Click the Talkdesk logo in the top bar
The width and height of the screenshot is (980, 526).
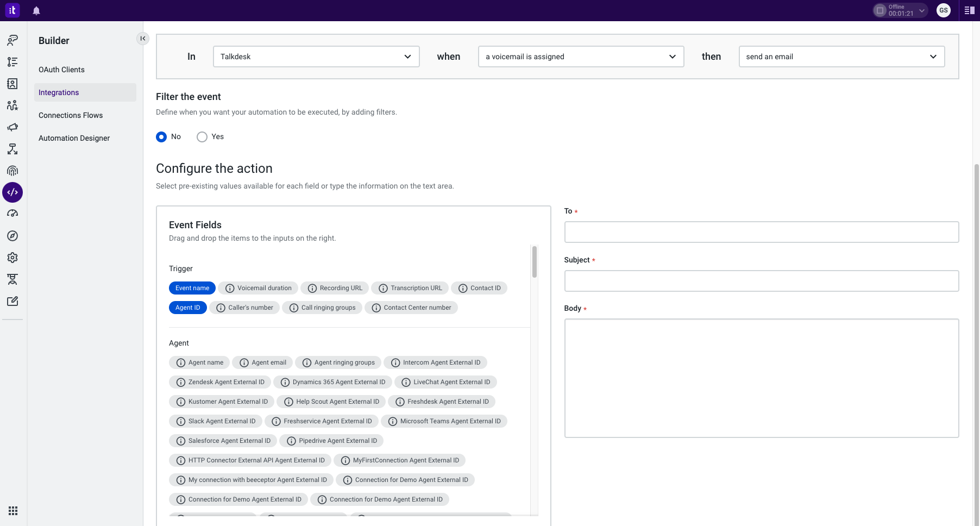pos(12,10)
